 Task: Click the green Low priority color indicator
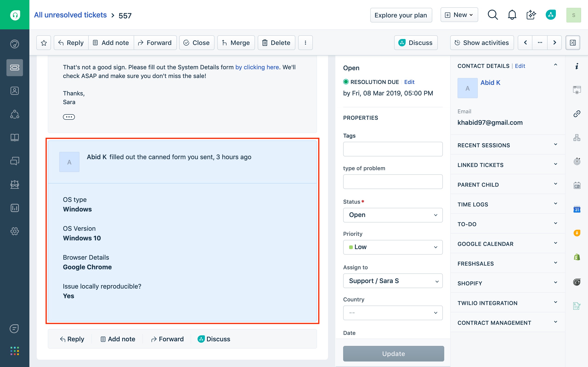pyautogui.click(x=351, y=247)
